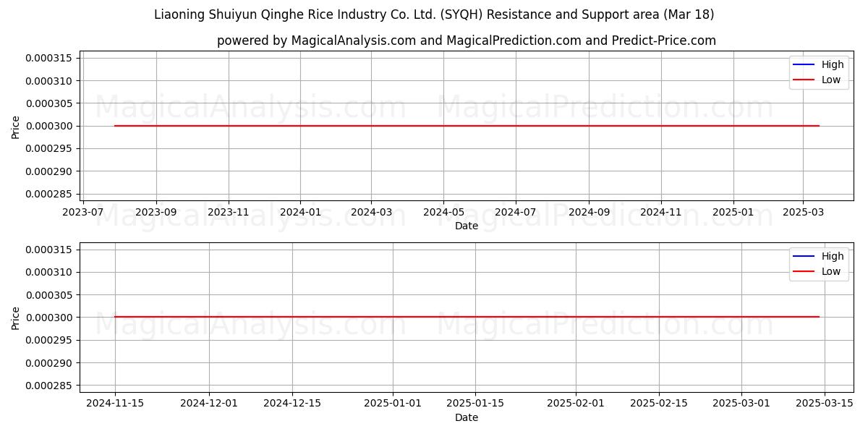Click the 2023-09 tick label
Viewport: 868px width, 434px height.
(156, 213)
